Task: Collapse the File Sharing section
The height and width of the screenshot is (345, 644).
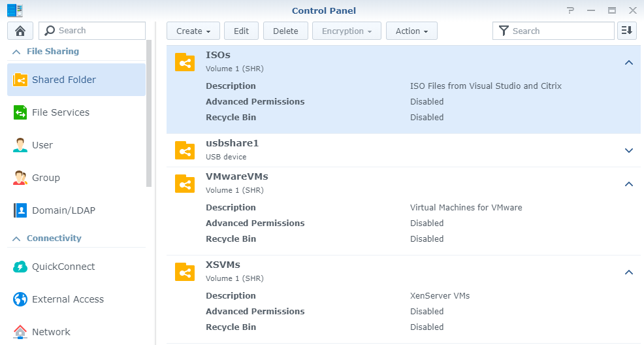Action: [17, 52]
